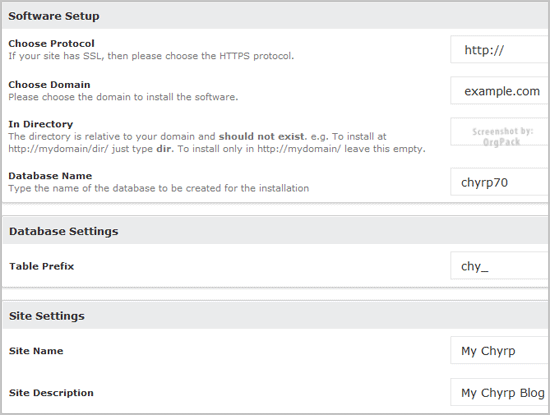The width and height of the screenshot is (550, 415).
Task: Click the SSL protocol help text
Action: (x=151, y=56)
